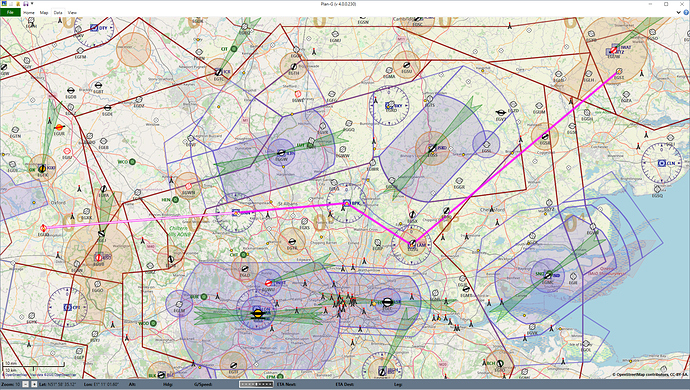Open the View ribbon tab
The height and width of the screenshot is (390, 690).
click(72, 12)
